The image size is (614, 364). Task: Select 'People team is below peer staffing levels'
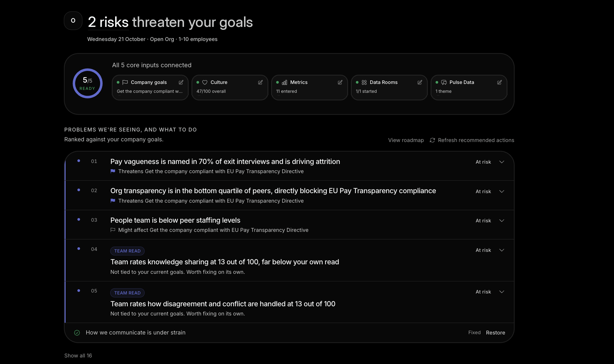[175, 220]
